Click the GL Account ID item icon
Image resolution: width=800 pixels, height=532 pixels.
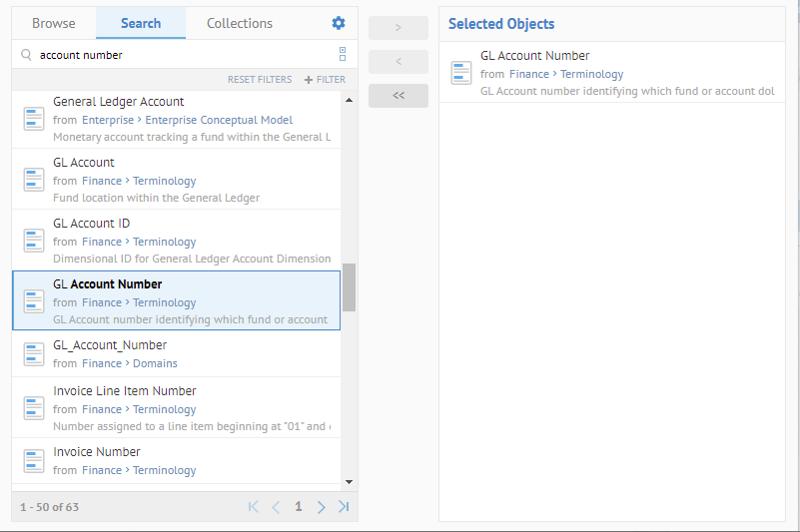tap(34, 241)
